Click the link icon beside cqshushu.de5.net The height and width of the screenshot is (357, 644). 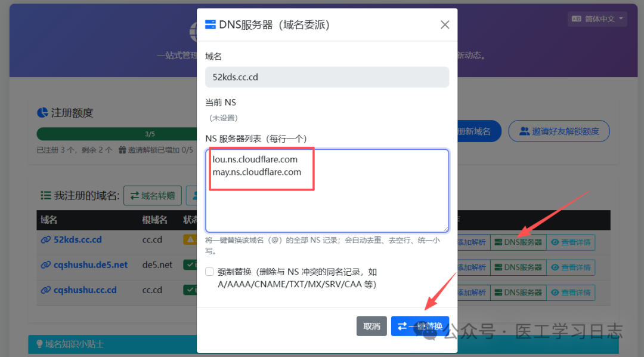click(x=47, y=266)
